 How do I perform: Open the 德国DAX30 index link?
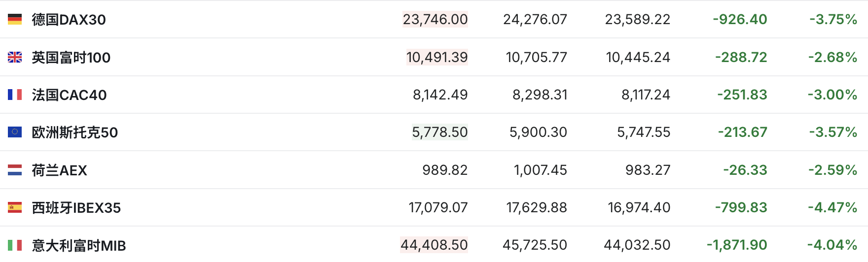(x=69, y=20)
